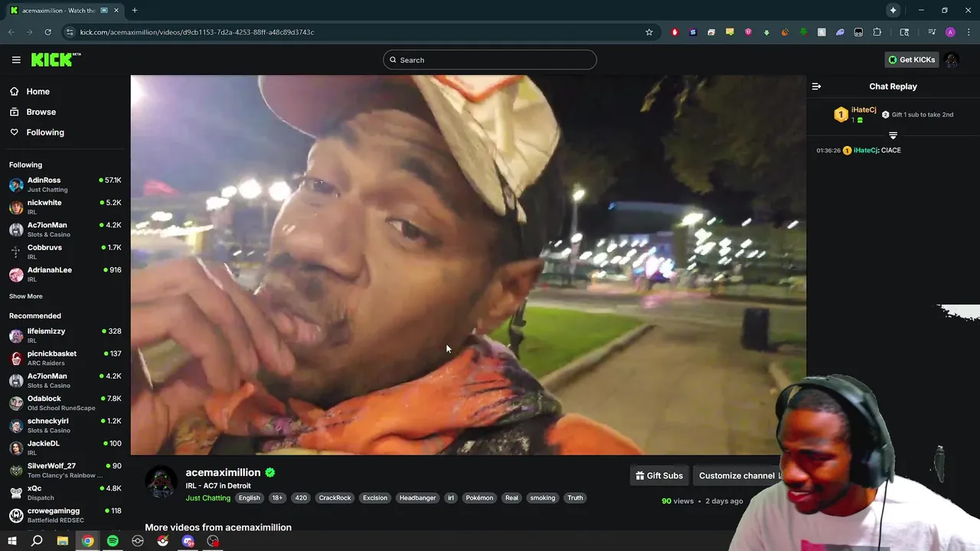The height and width of the screenshot is (551, 980).
Task: Open Chrome profile avatar A
Action: click(950, 32)
